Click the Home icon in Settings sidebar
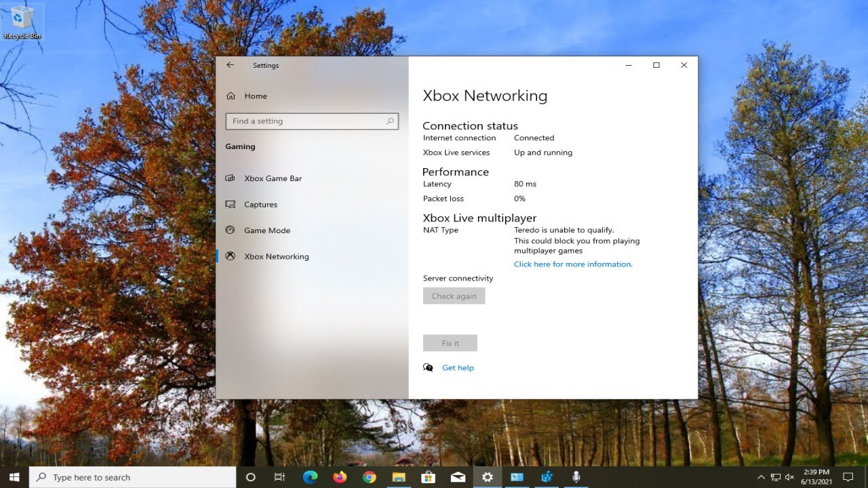The width and height of the screenshot is (868, 488). (x=231, y=96)
